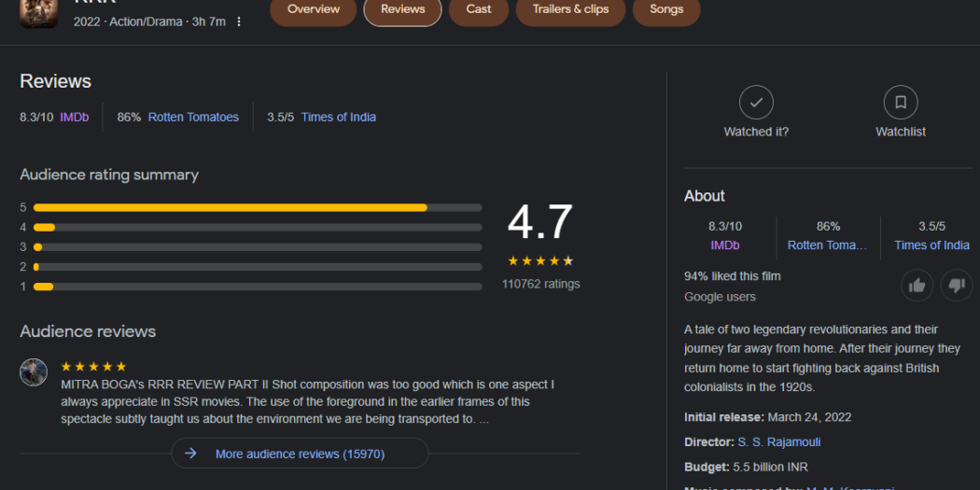The width and height of the screenshot is (980, 490).
Task: Click the 4-star rating bar
Action: click(x=258, y=228)
